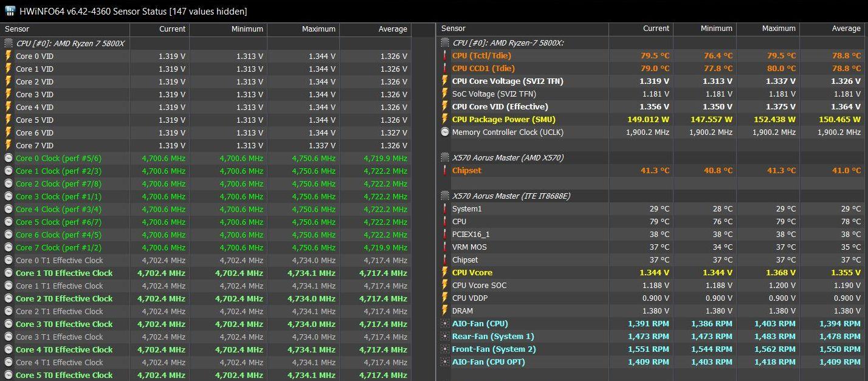Click the right panel Sensor column header
The height and width of the screenshot is (381, 868).
click(523, 29)
